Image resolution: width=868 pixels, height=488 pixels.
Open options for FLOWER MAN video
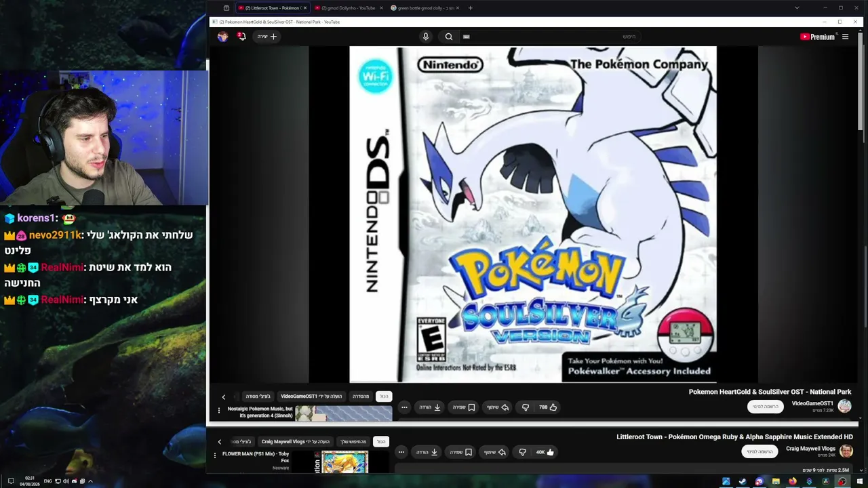[215, 455]
